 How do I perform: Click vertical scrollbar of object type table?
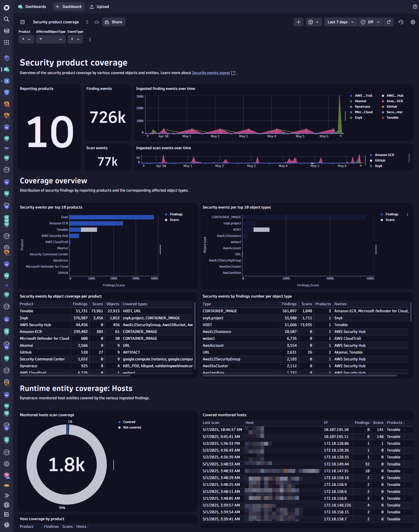[x=411, y=312]
